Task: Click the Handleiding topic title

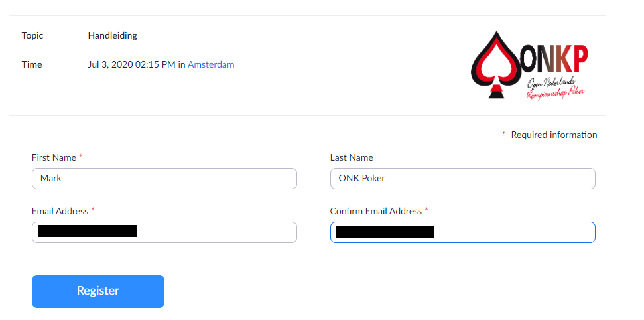Action: (113, 35)
